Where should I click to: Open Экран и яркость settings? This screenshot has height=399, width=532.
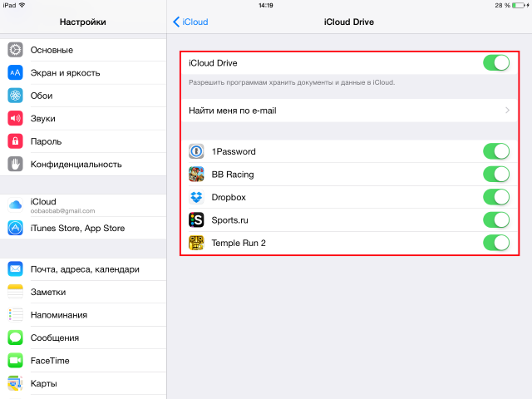(83, 72)
